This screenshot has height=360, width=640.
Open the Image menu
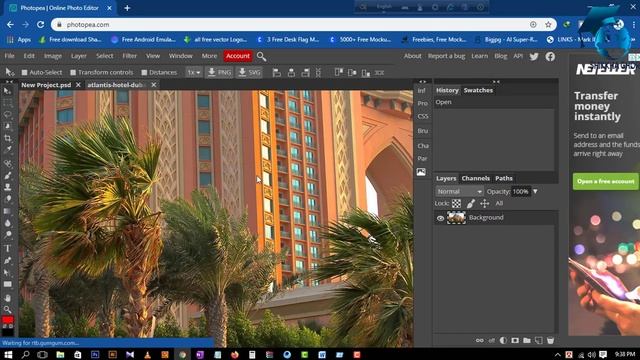pos(53,56)
